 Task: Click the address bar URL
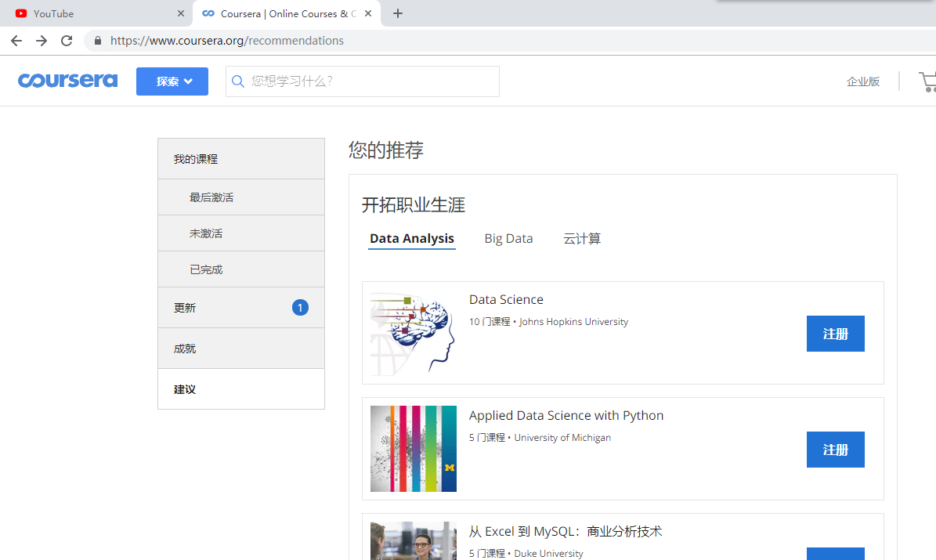(227, 41)
